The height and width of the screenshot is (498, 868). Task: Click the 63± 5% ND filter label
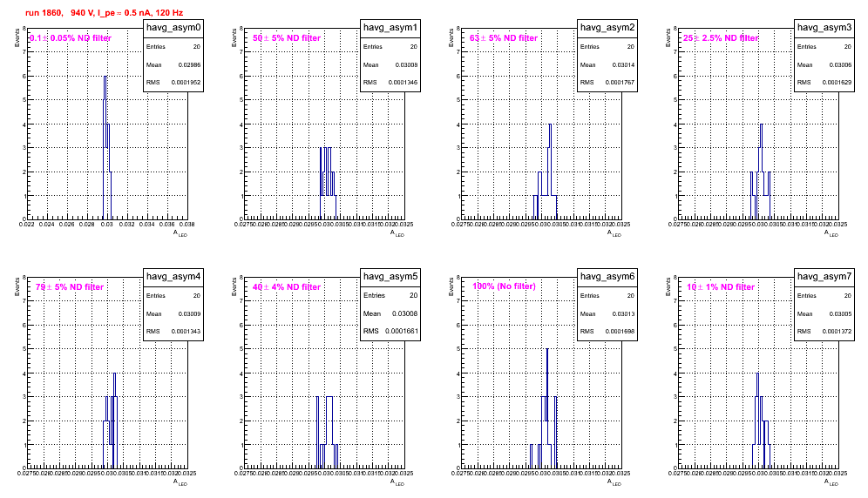pos(504,38)
